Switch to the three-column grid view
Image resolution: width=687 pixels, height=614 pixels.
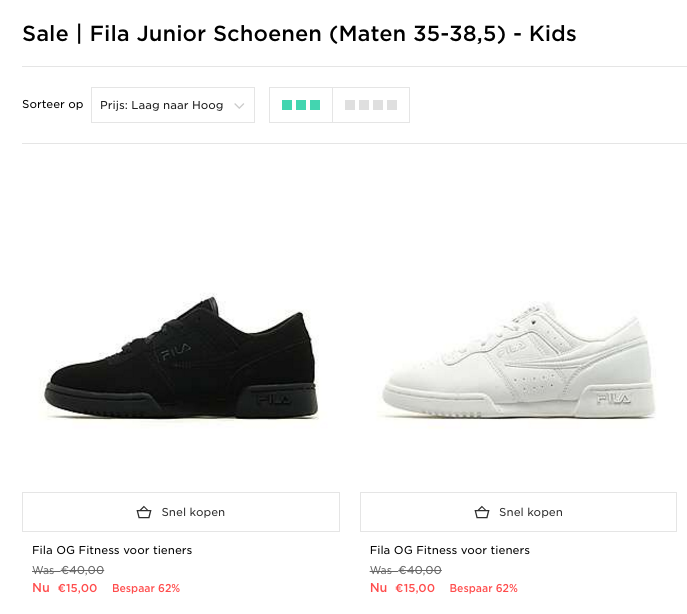pyautogui.click(x=301, y=105)
